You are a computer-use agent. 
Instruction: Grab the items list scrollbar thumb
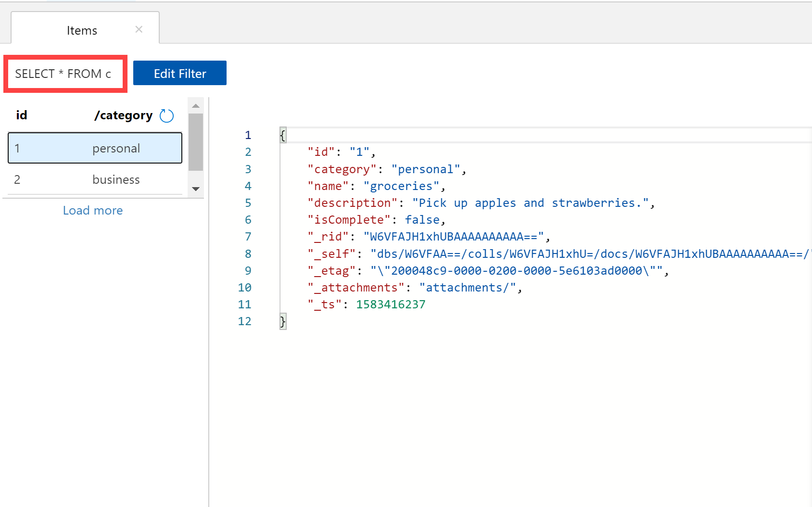(196, 142)
